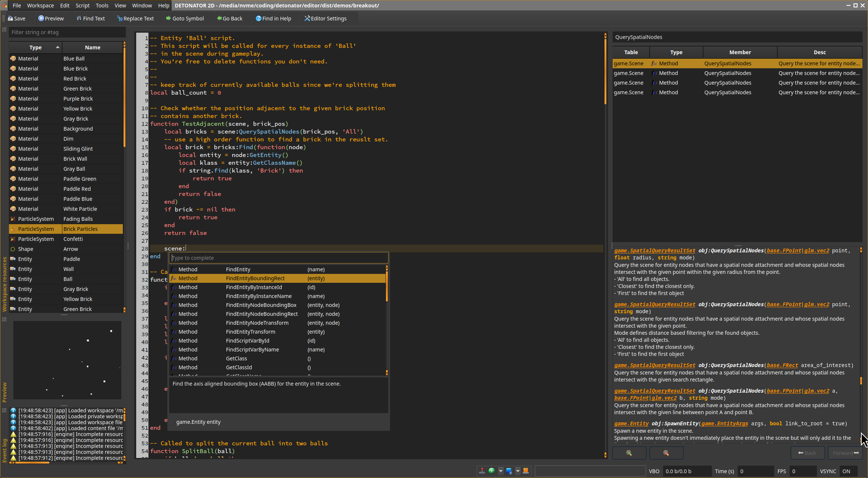
Task: Open the Workspace menu
Action: tap(40, 6)
